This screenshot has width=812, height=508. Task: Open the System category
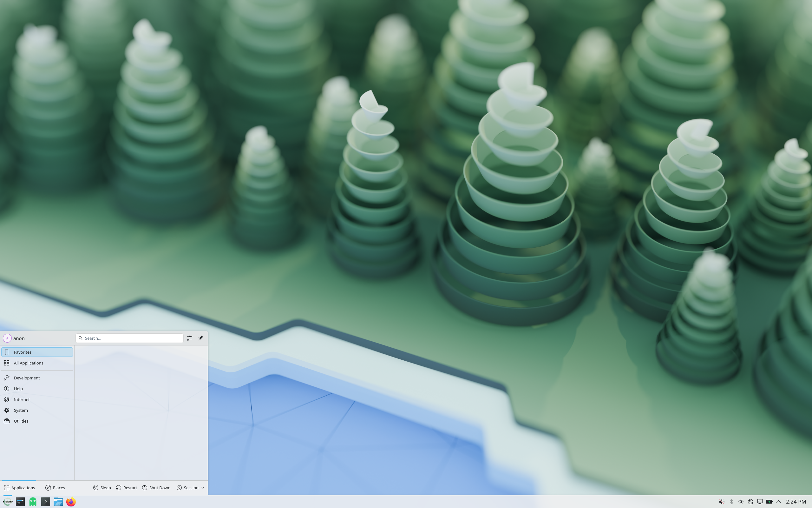click(x=37, y=410)
